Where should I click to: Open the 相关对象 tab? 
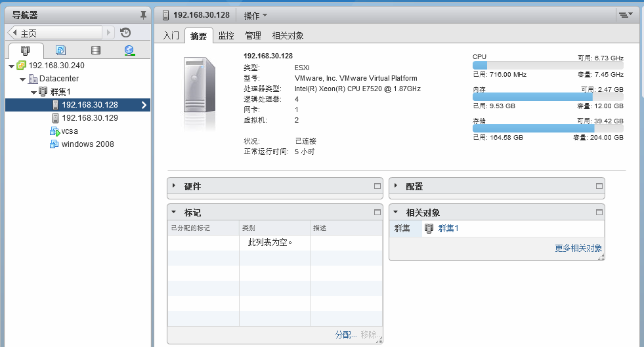288,35
